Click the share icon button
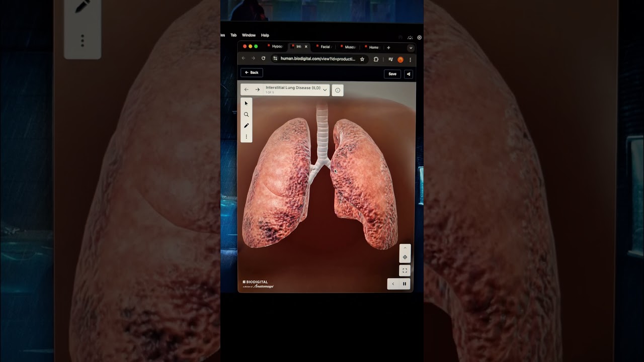Viewport: 644px width, 362px height. 409,74
